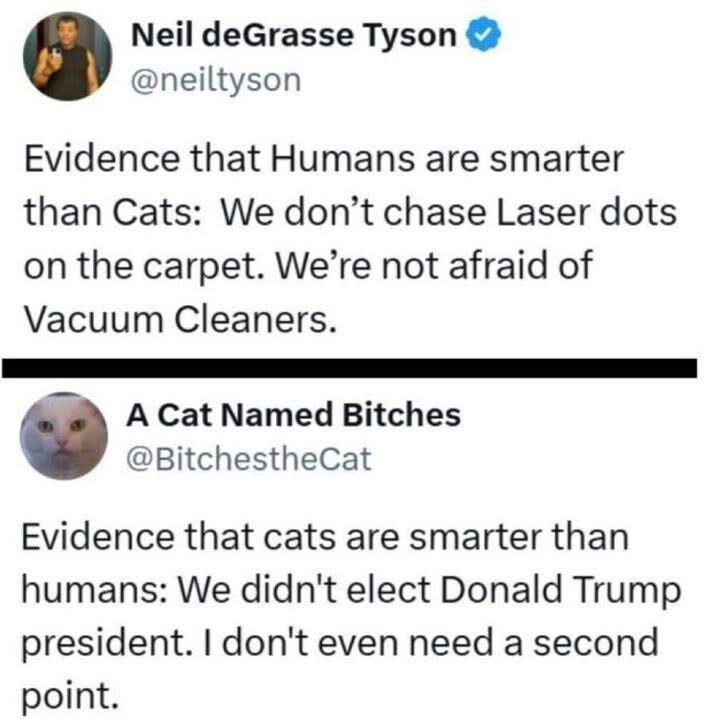This screenshot has height=719, width=720.
Task: Click the A Cat Named Bitches name
Action: [294, 414]
